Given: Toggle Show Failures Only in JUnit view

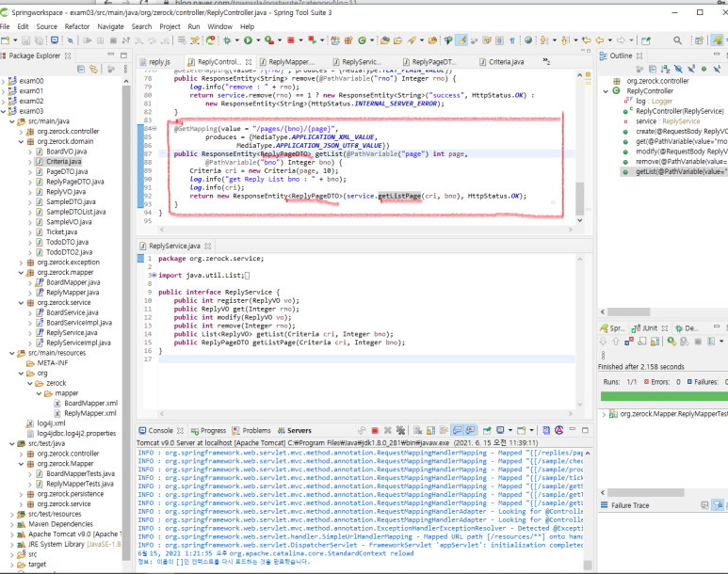Looking at the screenshot, I should point(629,342).
